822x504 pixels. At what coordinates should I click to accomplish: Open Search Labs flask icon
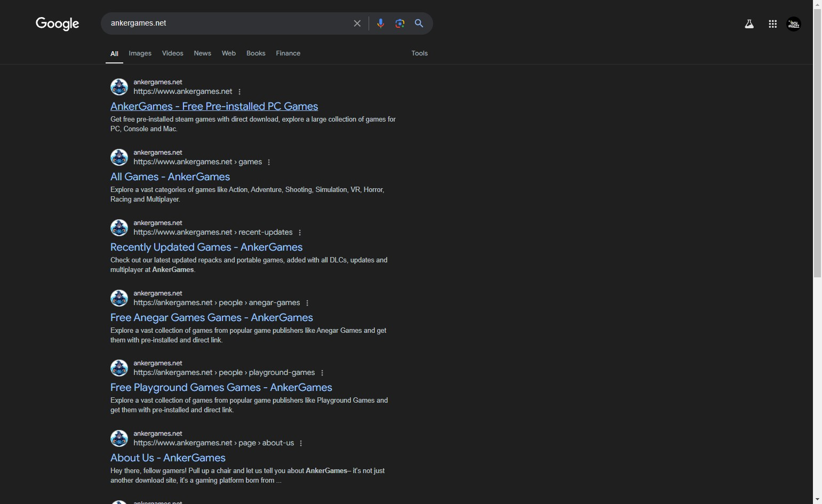(749, 24)
